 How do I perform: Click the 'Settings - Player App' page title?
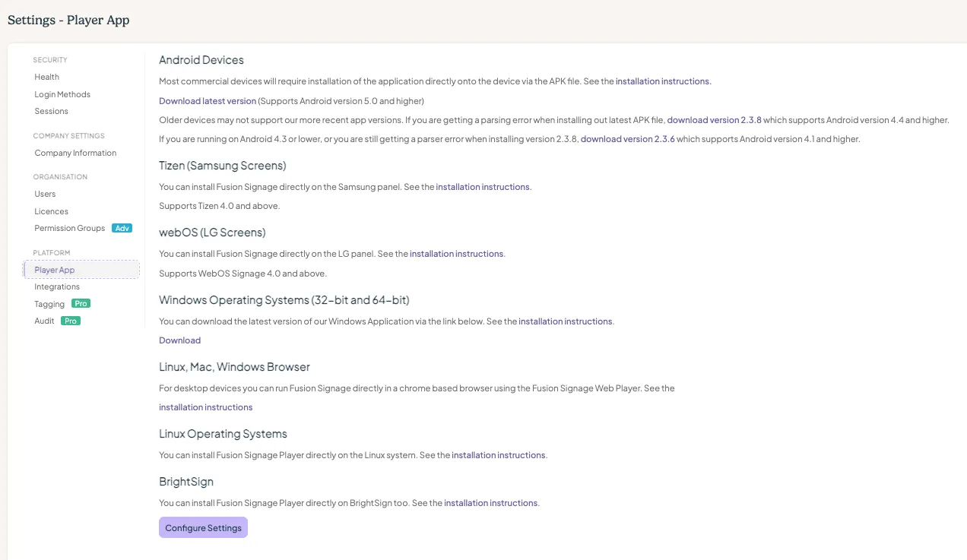click(68, 21)
